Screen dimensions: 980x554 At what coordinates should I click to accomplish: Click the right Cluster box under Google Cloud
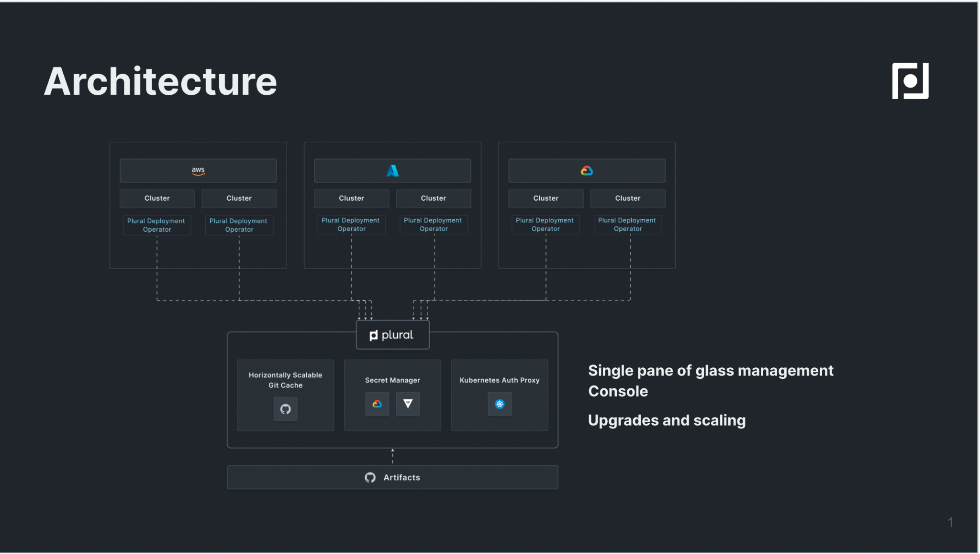pyautogui.click(x=627, y=198)
